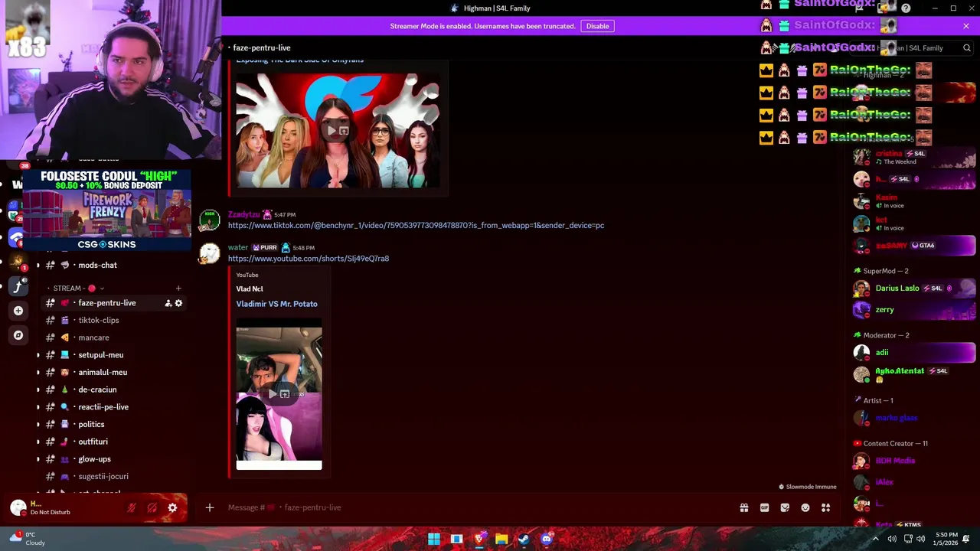The image size is (980, 551).
Task: Open the youtube.com/shorts link
Action: tap(309, 259)
